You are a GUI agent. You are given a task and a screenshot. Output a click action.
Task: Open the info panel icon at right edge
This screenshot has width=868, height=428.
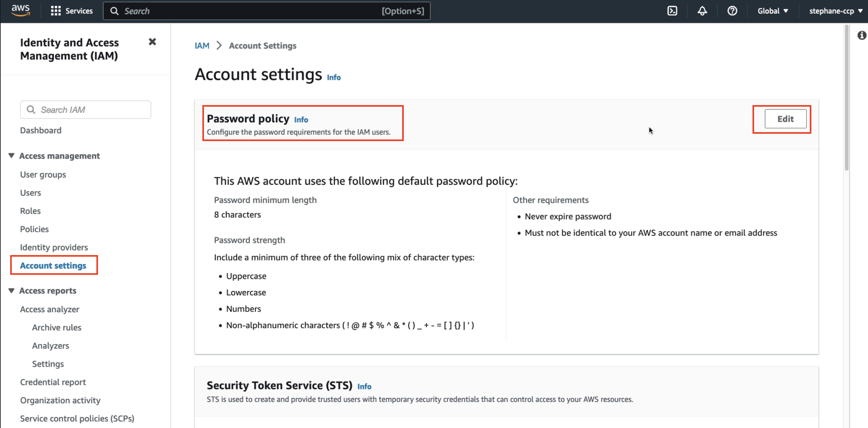pos(862,35)
